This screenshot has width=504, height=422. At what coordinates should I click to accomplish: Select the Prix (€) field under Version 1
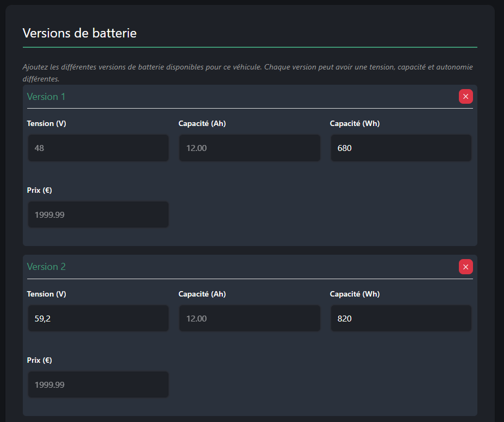98,215
